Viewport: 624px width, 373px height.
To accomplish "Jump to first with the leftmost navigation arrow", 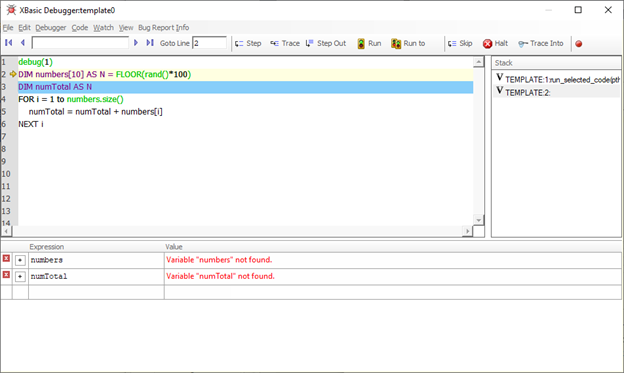I will 9,43.
